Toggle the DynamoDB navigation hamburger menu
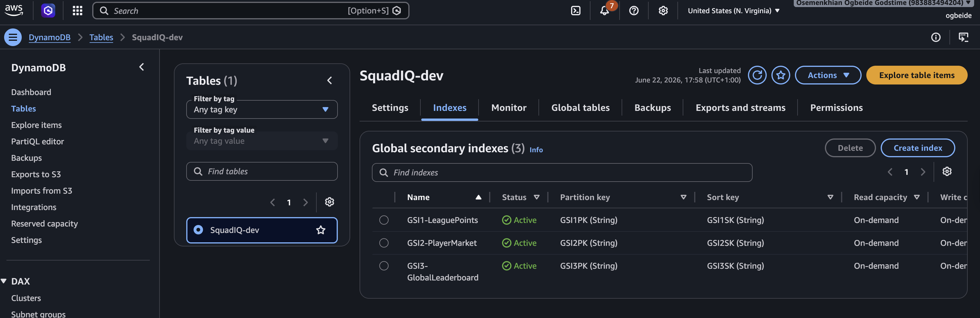This screenshot has height=318, width=980. pos(13,37)
